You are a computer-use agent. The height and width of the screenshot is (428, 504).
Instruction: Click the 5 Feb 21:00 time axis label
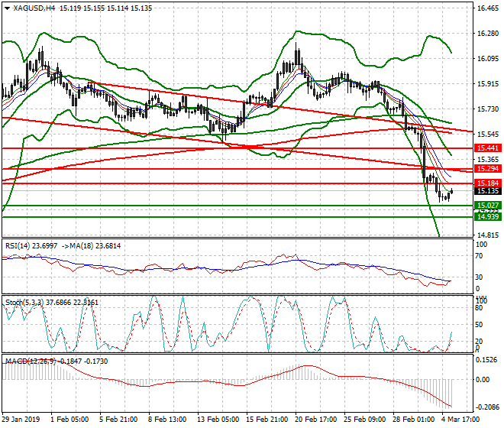(118, 420)
